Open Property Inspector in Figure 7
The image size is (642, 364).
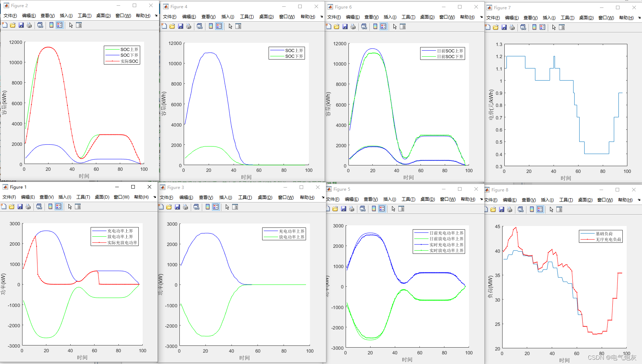point(562,27)
